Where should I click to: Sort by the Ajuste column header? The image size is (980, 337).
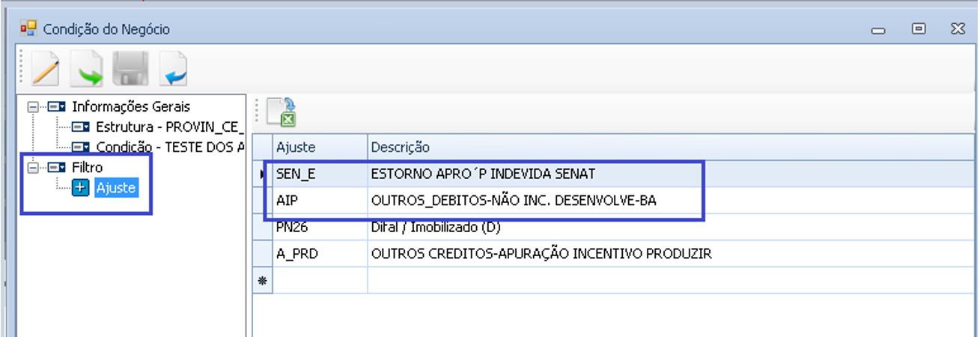coord(320,148)
